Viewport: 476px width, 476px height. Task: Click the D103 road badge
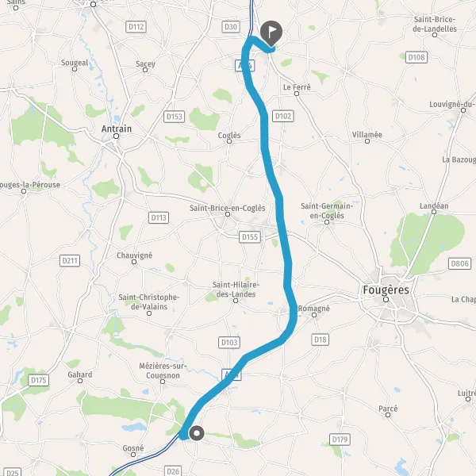pos(229,343)
